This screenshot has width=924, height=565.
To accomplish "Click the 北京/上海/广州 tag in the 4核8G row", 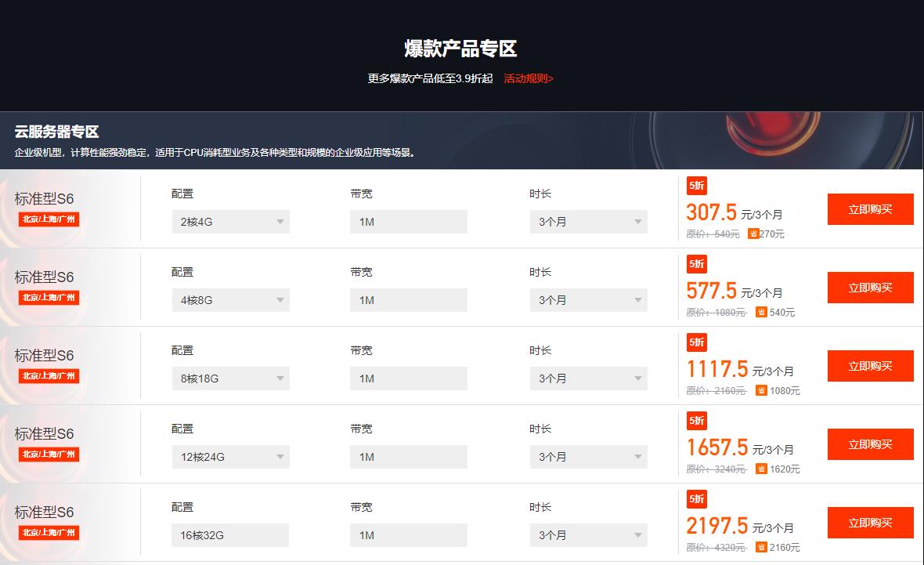I will tap(49, 298).
